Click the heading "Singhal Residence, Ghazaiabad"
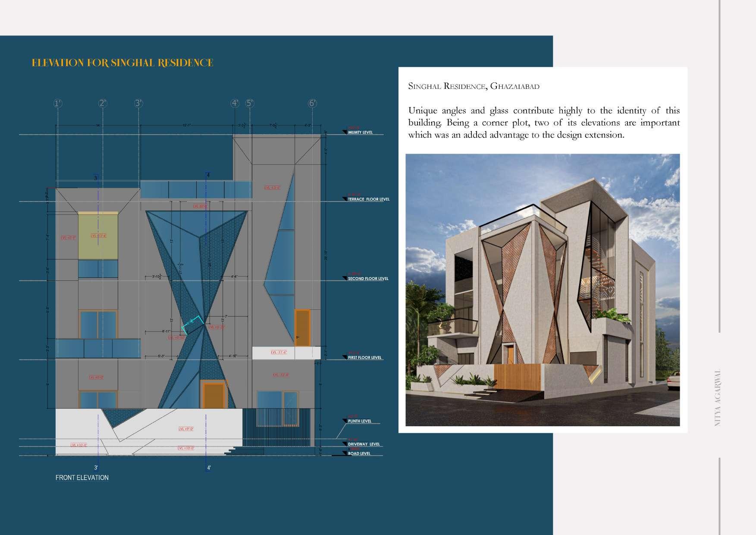Viewport: 756px width, 535px height. (x=474, y=86)
